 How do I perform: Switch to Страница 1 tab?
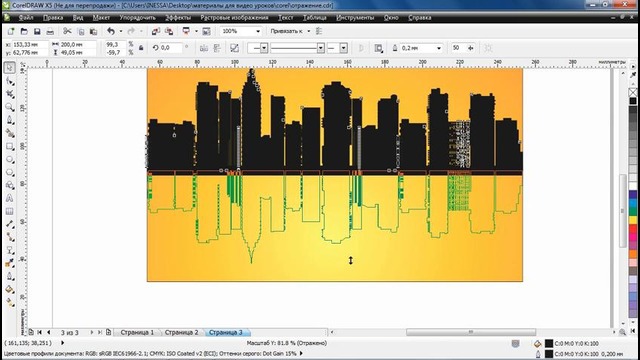point(137,332)
